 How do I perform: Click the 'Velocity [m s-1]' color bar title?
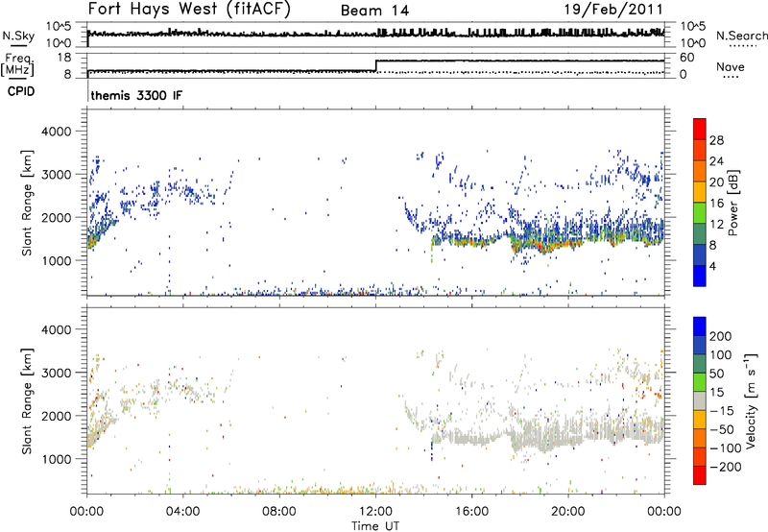tap(750, 400)
